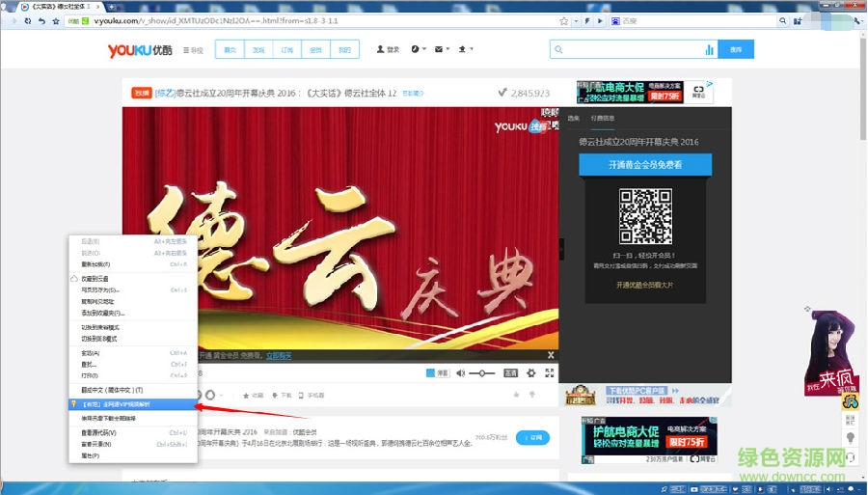Enter fullscreen using the player's fullscreen icon
The image size is (868, 495).
coord(550,372)
